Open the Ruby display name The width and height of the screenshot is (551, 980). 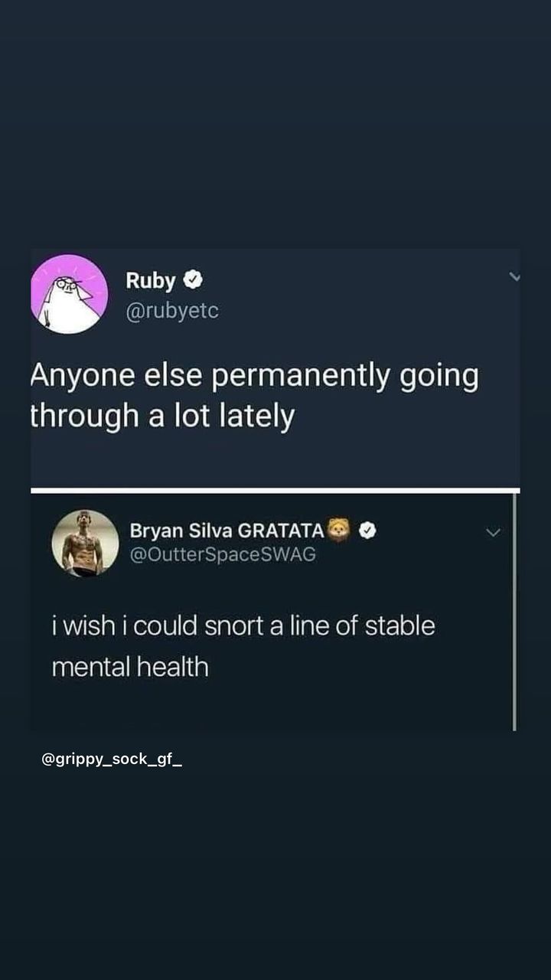tap(151, 281)
